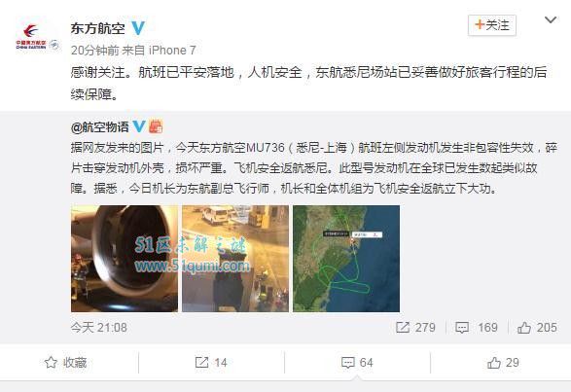Open the comment section showing 64
571x392 pixels.
(348, 363)
